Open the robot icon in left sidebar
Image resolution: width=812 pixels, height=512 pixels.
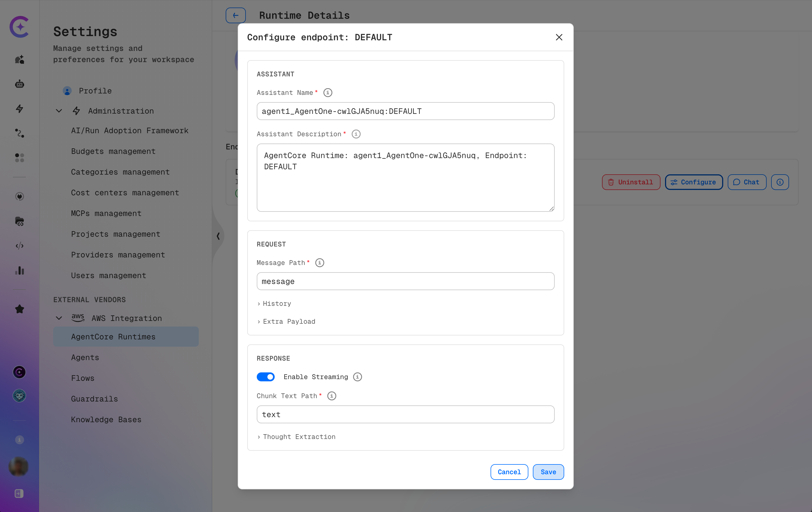[x=20, y=84]
